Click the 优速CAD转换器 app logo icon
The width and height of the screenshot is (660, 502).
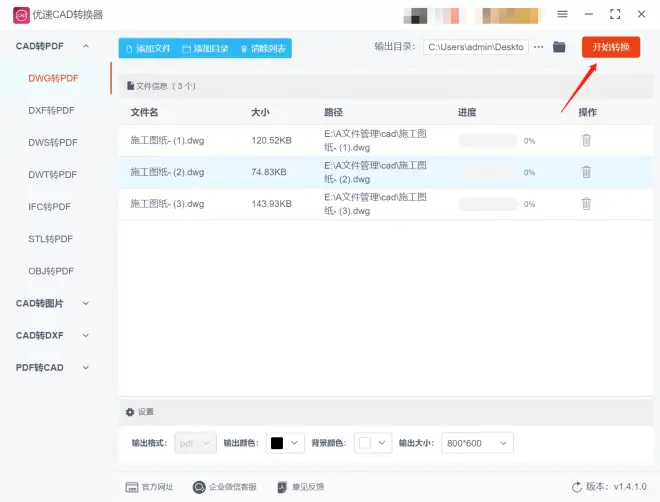(21, 15)
